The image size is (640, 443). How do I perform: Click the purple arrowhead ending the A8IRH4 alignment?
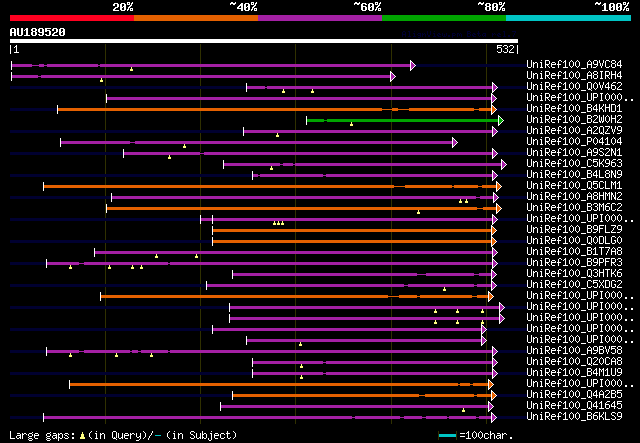point(393,76)
